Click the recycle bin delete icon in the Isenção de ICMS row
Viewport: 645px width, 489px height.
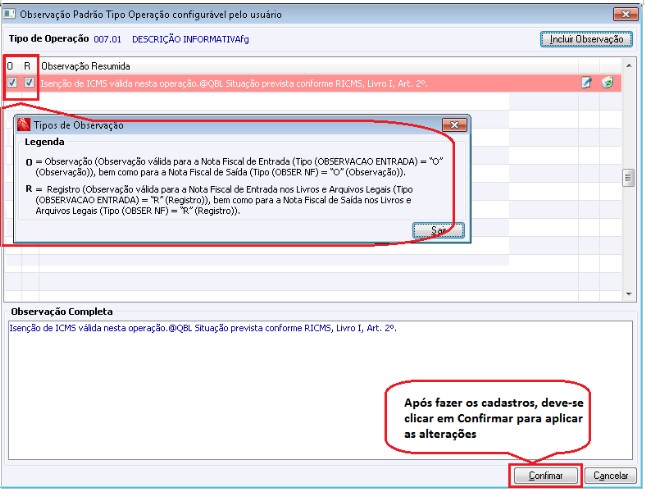pyautogui.click(x=607, y=83)
